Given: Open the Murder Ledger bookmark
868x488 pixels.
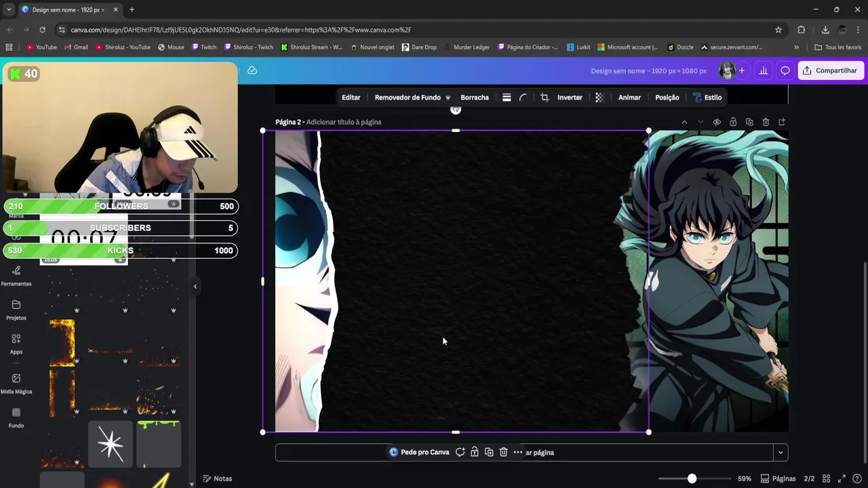Looking at the screenshot, I should tap(467, 47).
